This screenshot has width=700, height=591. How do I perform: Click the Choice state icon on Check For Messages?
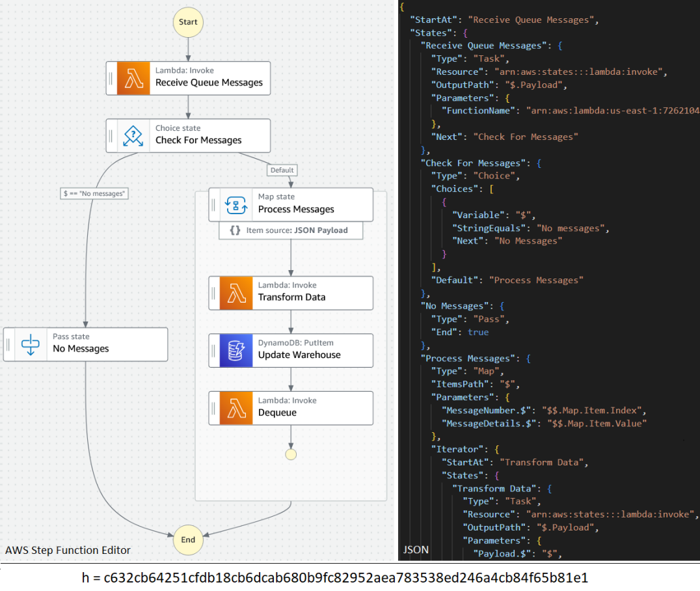(x=133, y=136)
